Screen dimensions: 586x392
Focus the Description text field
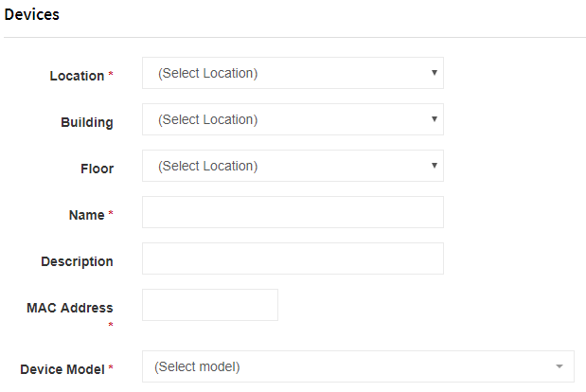point(293,258)
